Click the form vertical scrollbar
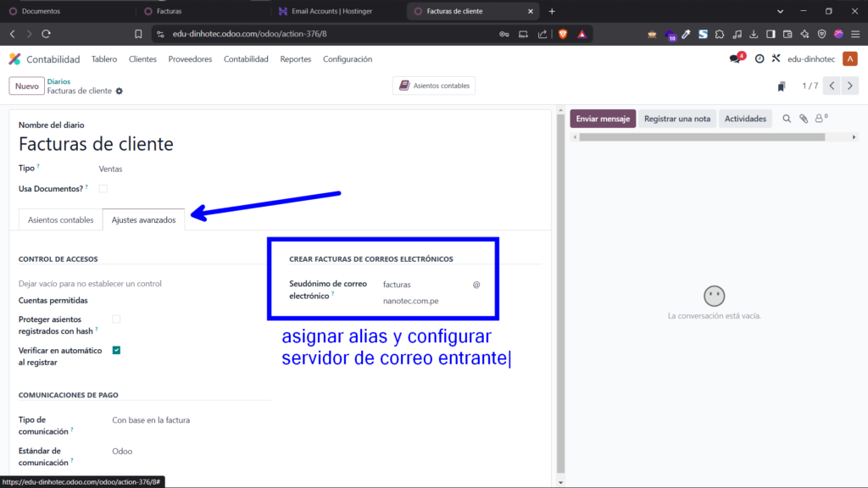The height and width of the screenshot is (488, 868). 561,293
